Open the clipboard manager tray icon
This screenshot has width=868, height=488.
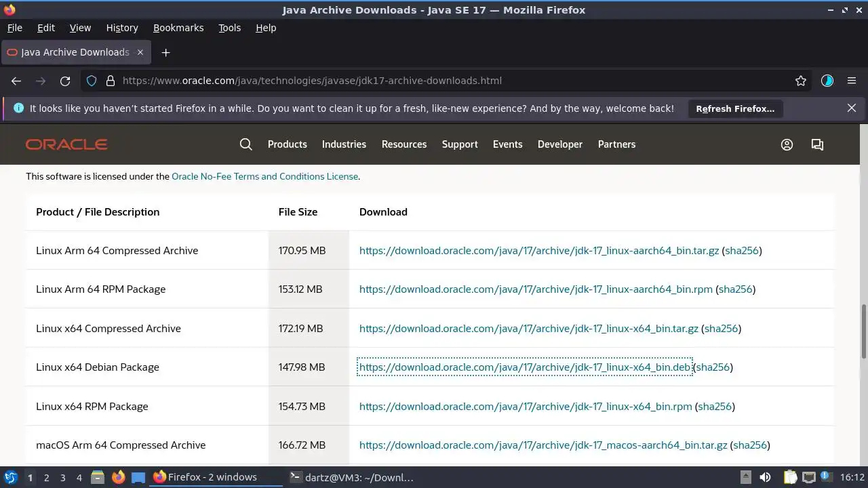(x=789, y=477)
